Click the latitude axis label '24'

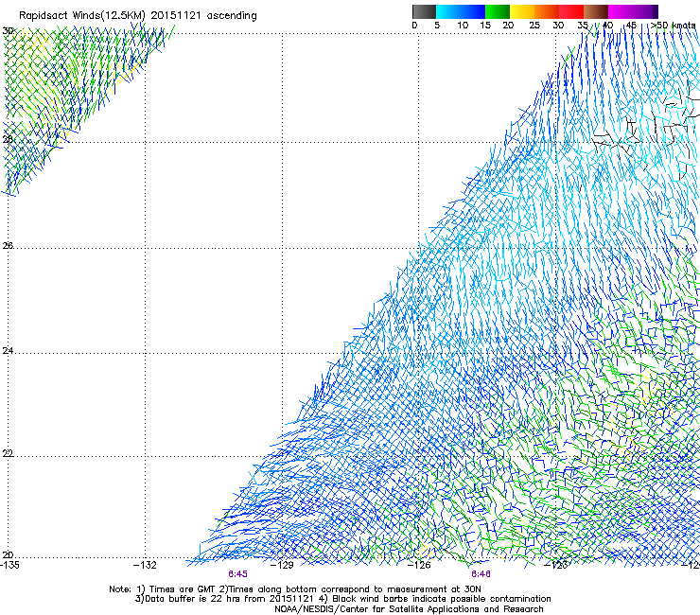tap(8, 351)
